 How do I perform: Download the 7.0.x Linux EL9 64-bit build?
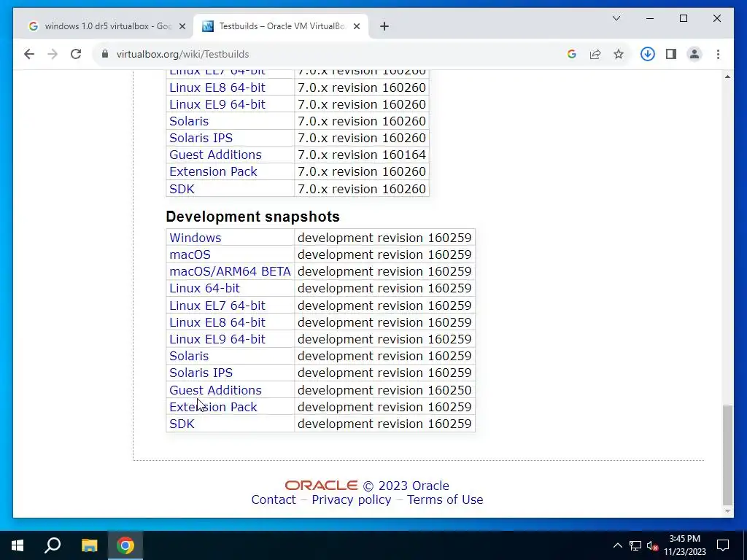tap(217, 104)
